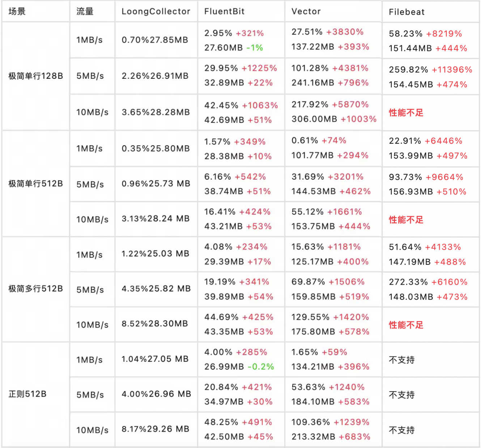Click the green -0.2% FluentBit value

pos(261,367)
